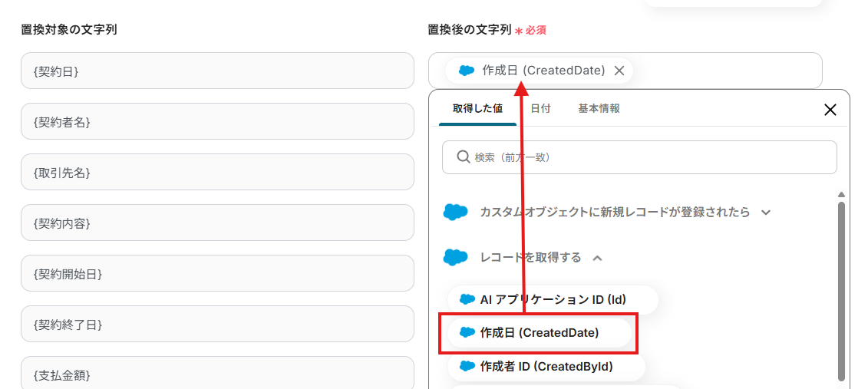Click the {契約日} input field
The height and width of the screenshot is (389, 868).
pyautogui.click(x=217, y=71)
